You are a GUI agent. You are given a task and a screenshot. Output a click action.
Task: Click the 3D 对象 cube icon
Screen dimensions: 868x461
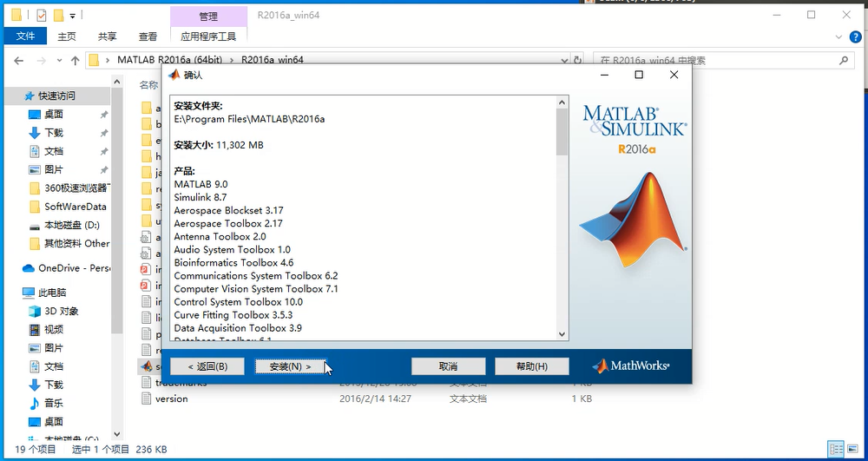(35, 311)
